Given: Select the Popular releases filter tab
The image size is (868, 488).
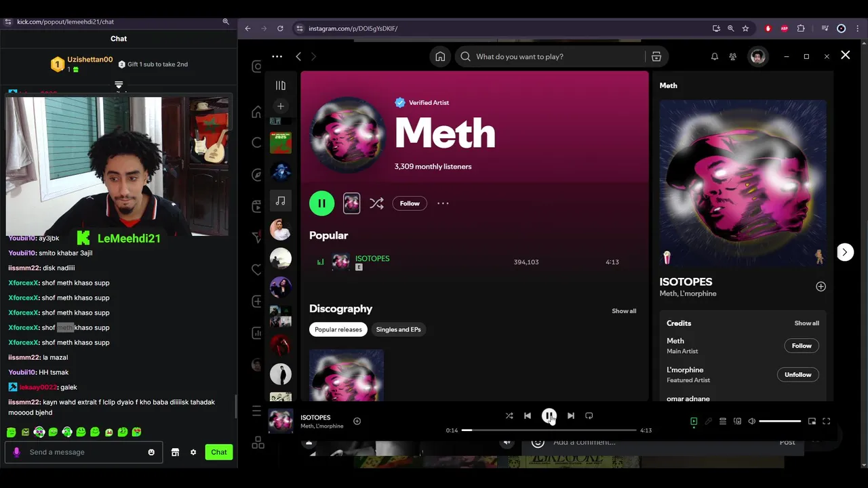Looking at the screenshot, I should click(338, 329).
